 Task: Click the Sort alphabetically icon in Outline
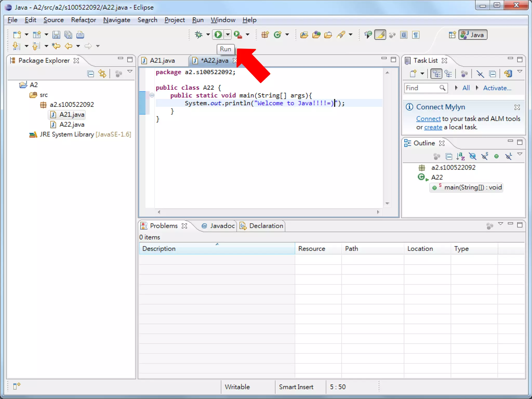click(x=460, y=156)
